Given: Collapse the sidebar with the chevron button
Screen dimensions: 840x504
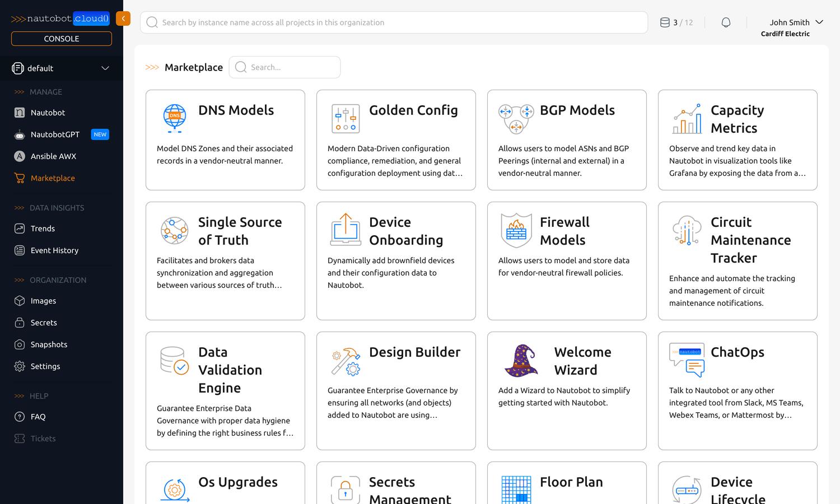Looking at the screenshot, I should [x=123, y=18].
